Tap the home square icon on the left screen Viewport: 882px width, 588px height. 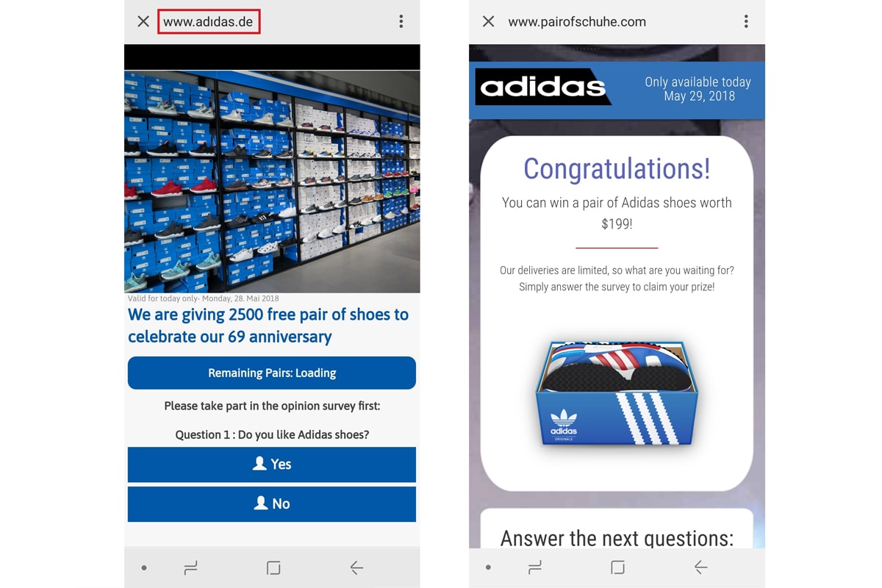pyautogui.click(x=272, y=567)
